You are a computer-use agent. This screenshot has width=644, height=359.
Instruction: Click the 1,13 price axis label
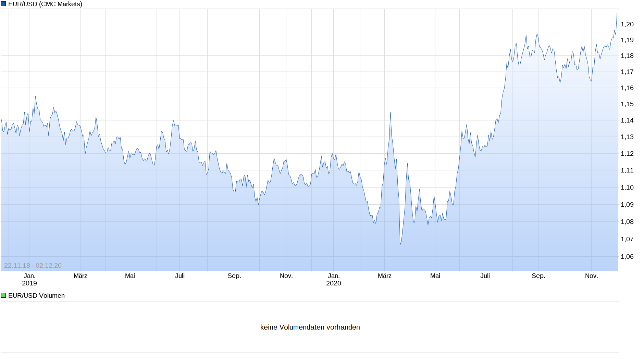pos(627,137)
